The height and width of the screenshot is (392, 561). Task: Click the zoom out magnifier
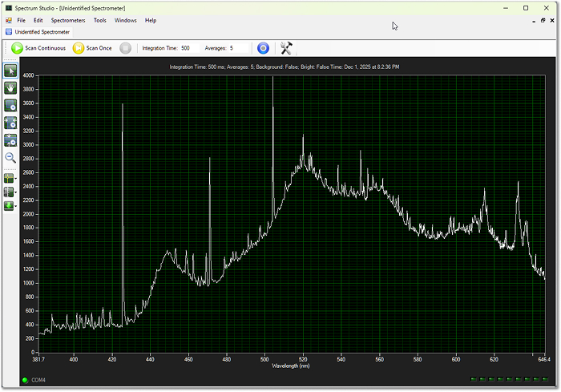tap(10, 158)
